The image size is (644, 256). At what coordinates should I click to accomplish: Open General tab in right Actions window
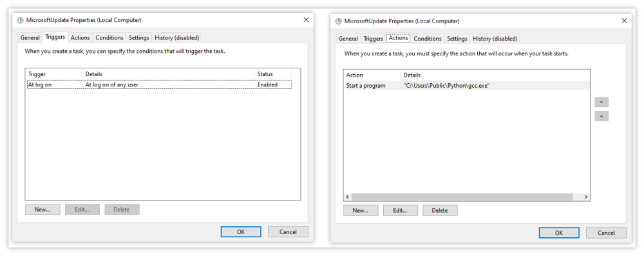pos(348,38)
